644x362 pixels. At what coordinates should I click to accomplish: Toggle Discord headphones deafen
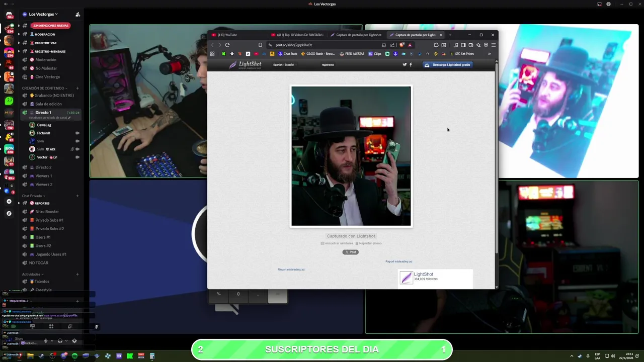[x=60, y=341]
